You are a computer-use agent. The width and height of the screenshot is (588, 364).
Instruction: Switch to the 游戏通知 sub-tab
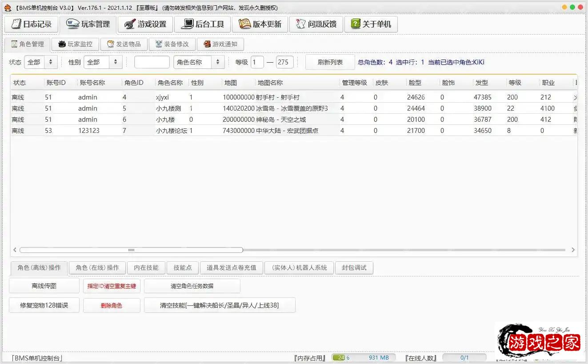[220, 44]
